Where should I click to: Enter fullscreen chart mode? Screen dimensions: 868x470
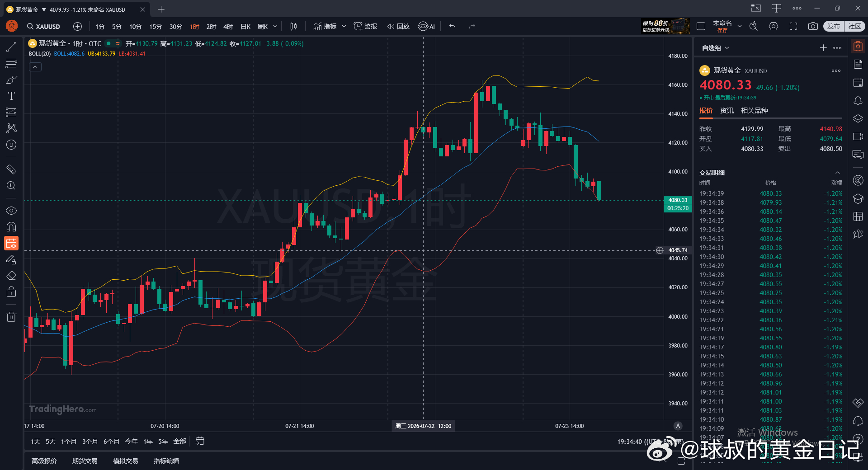pos(793,26)
